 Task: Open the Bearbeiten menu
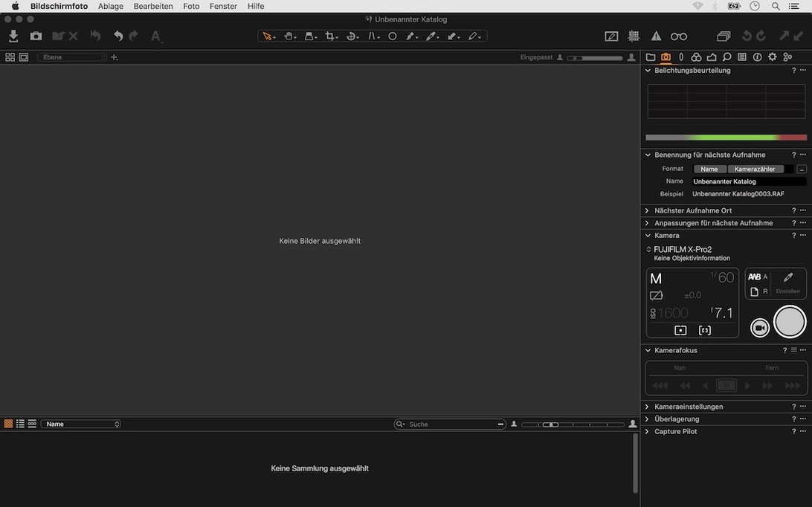[x=153, y=6]
